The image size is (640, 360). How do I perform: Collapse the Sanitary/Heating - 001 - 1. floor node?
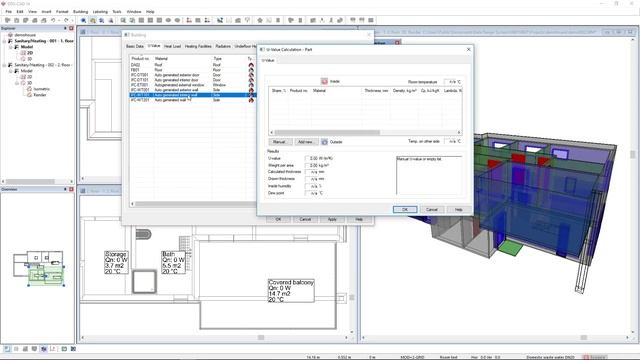[x=4, y=41]
